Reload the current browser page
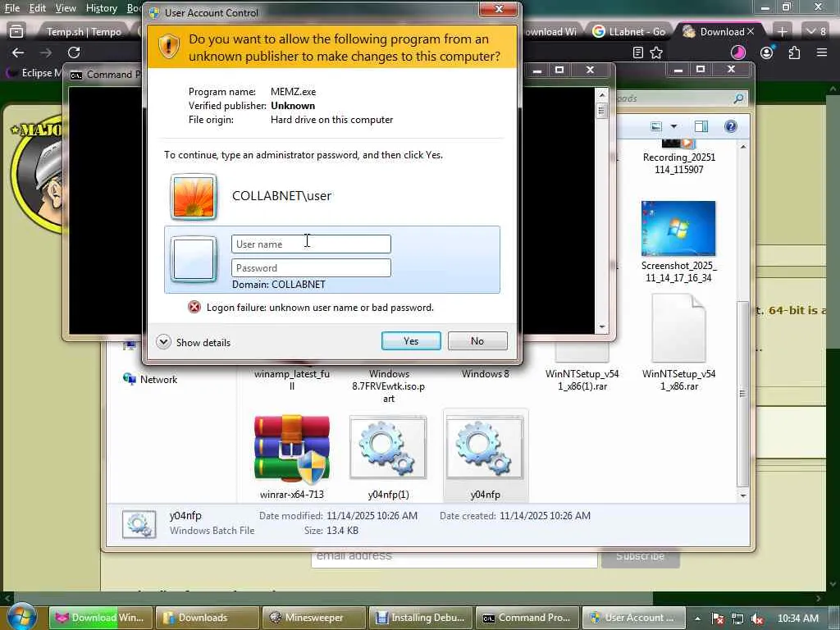Screen dimensions: 840x630 74,52
